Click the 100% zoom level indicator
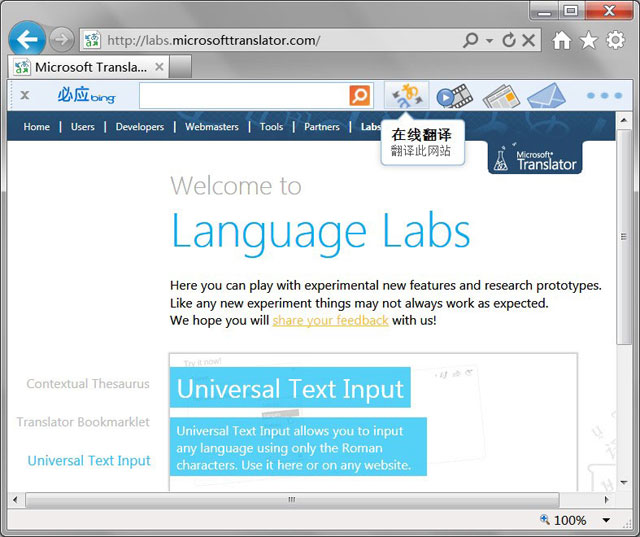The image size is (640, 537). tap(563, 520)
